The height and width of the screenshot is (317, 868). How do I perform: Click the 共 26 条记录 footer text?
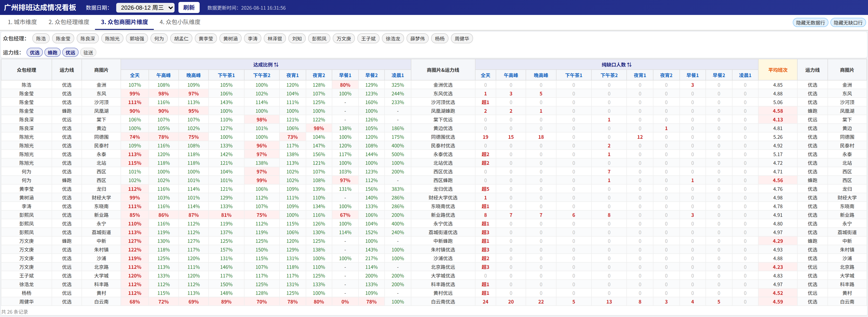[x=15, y=312]
